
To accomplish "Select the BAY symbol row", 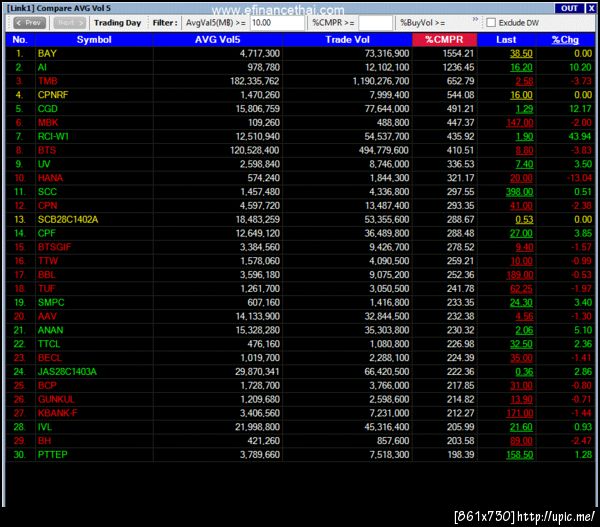I will click(300, 54).
